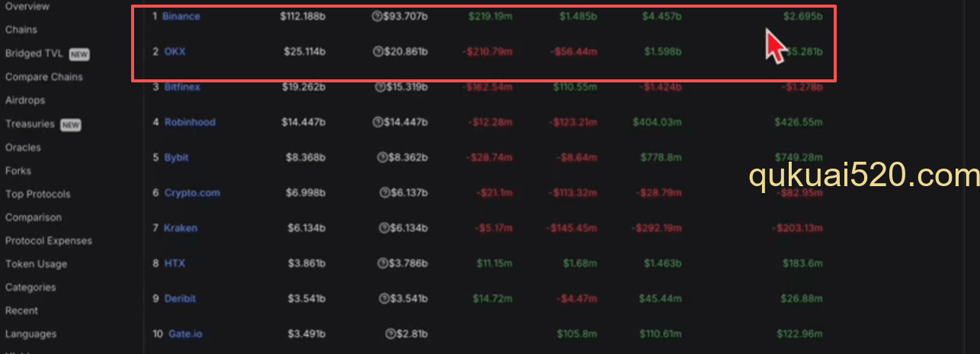
Task: Click the $404.03m value
Action: pos(657,122)
